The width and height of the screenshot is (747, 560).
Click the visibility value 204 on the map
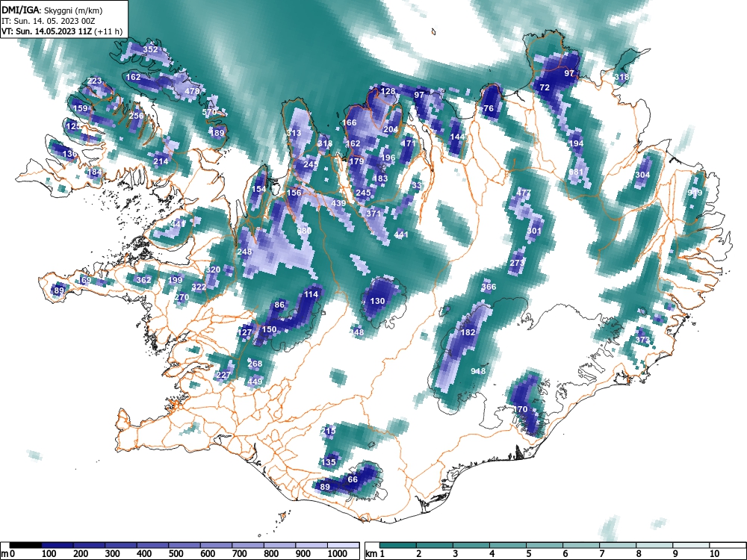(x=391, y=129)
